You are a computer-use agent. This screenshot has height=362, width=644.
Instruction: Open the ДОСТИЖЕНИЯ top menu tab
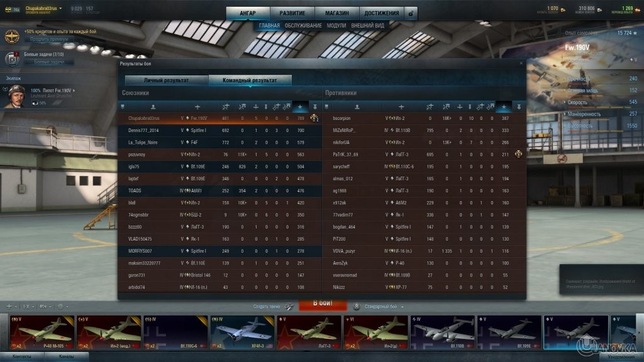point(382,13)
